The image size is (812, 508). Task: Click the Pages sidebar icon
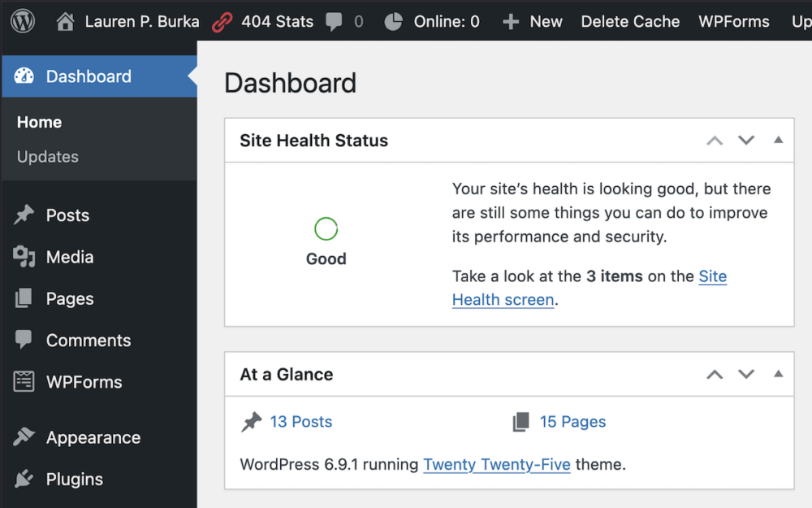[x=24, y=298]
